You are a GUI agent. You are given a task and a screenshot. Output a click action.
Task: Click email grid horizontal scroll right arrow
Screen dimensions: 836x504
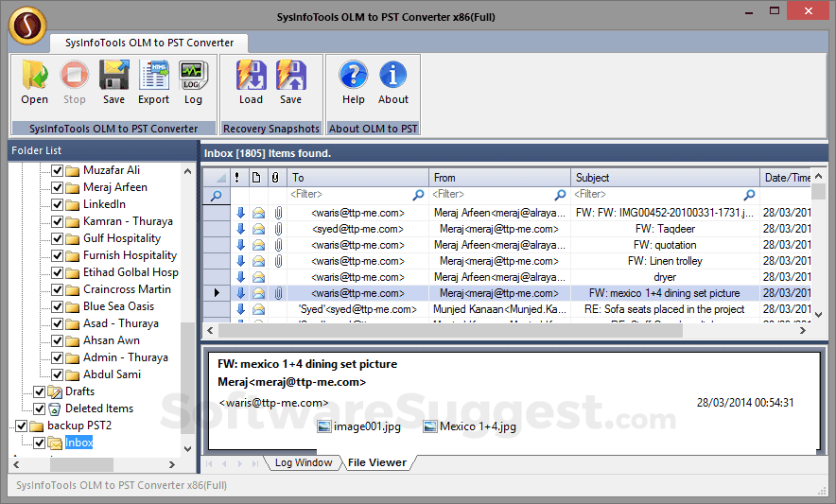point(802,331)
